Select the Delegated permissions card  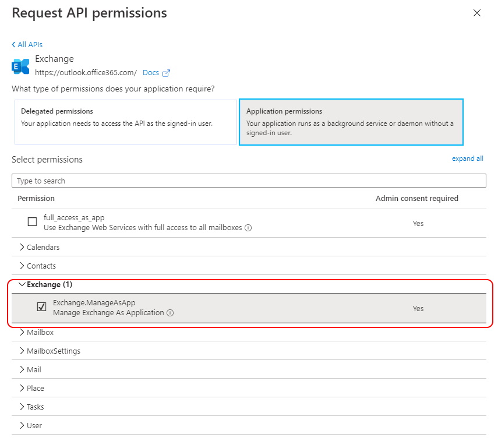[x=126, y=122]
